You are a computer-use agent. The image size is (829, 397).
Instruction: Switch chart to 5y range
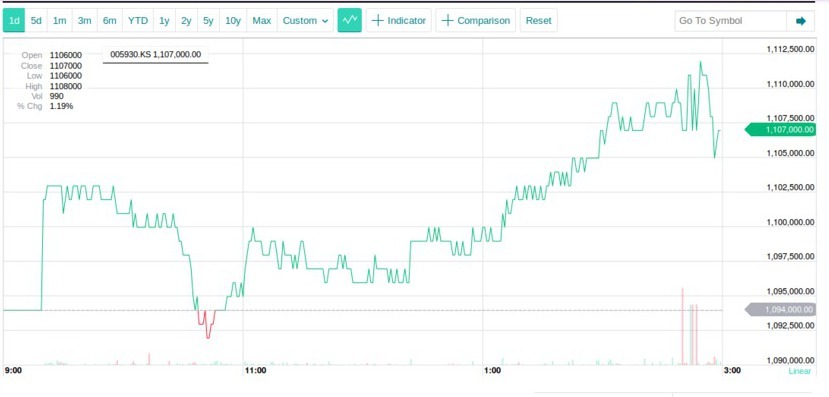click(208, 21)
